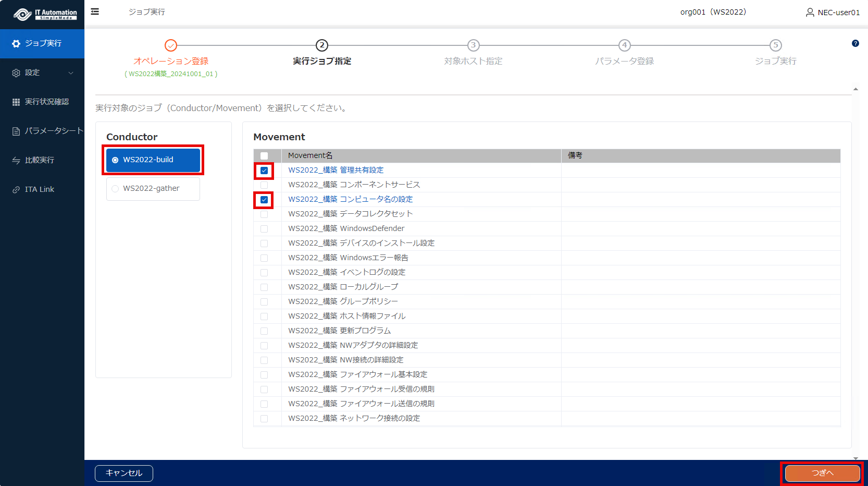Open 実行状況確認 in the sidebar
The width and height of the screenshot is (868, 486).
(x=42, y=102)
